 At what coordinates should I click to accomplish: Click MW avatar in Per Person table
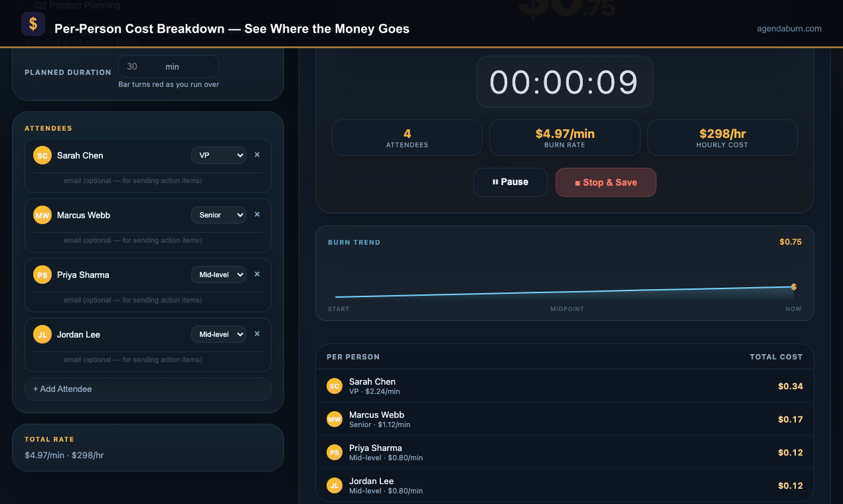(335, 419)
